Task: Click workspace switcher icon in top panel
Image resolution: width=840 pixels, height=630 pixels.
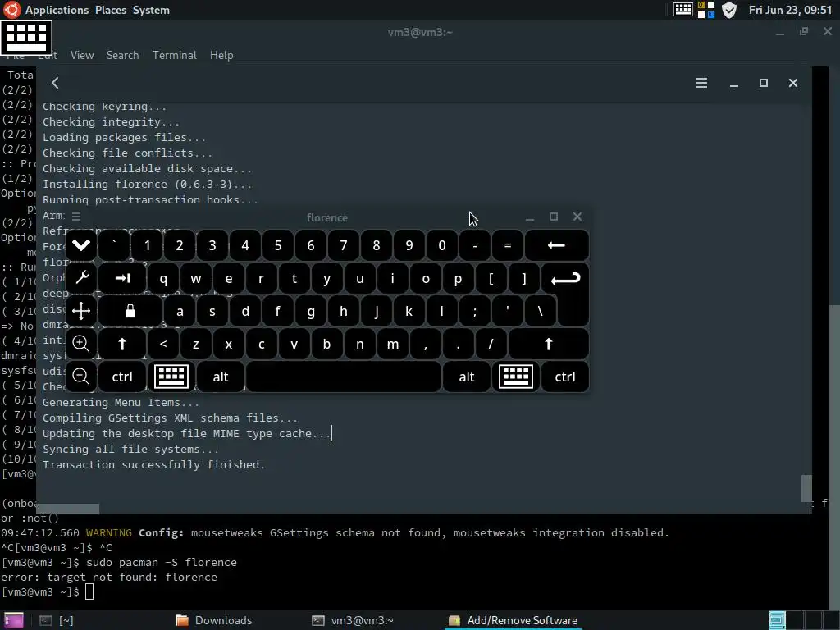Action: (x=706, y=10)
